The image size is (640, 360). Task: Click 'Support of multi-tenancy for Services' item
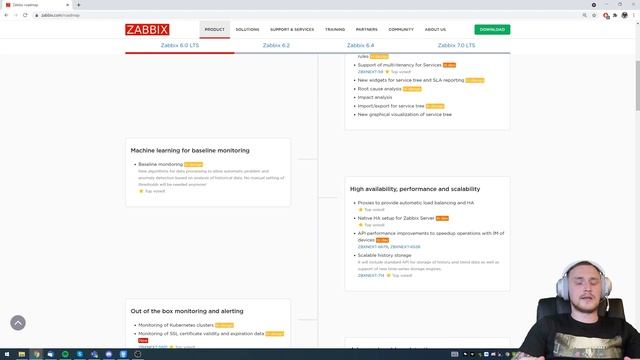[x=400, y=65]
